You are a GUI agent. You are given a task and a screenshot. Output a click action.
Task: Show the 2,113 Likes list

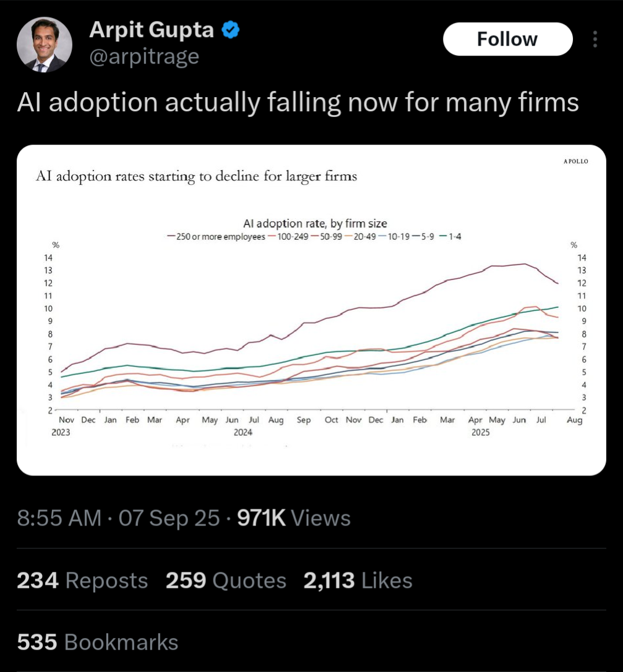358,581
